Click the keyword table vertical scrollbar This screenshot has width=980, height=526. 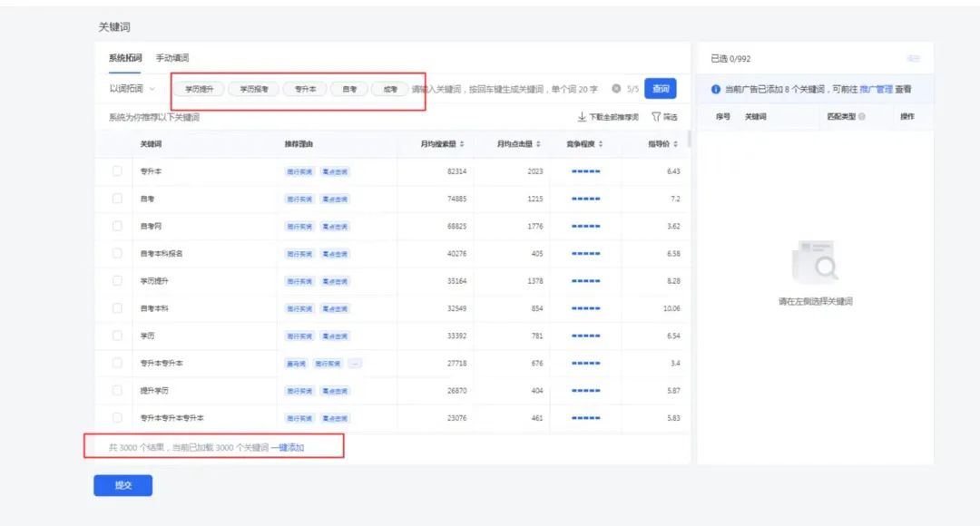click(x=689, y=139)
